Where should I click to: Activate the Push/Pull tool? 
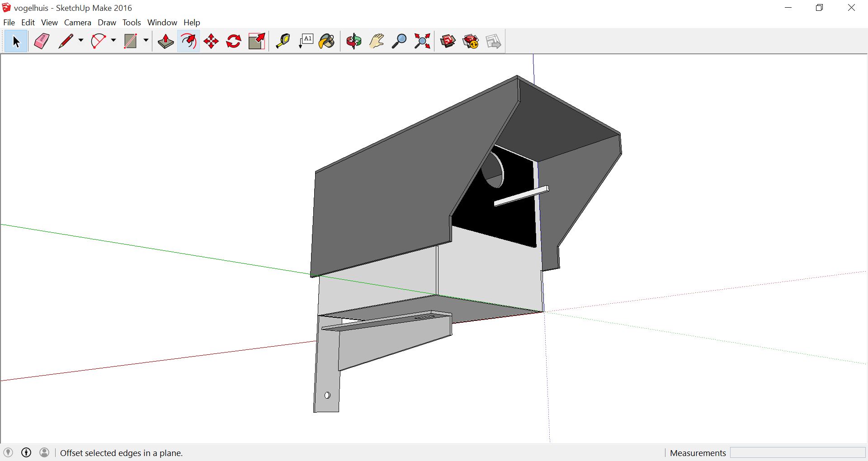point(166,42)
